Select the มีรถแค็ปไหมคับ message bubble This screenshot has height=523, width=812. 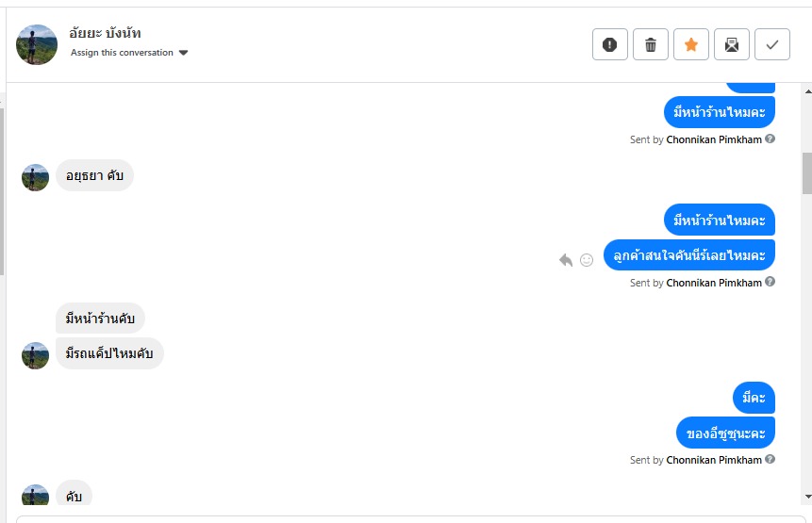click(x=109, y=353)
